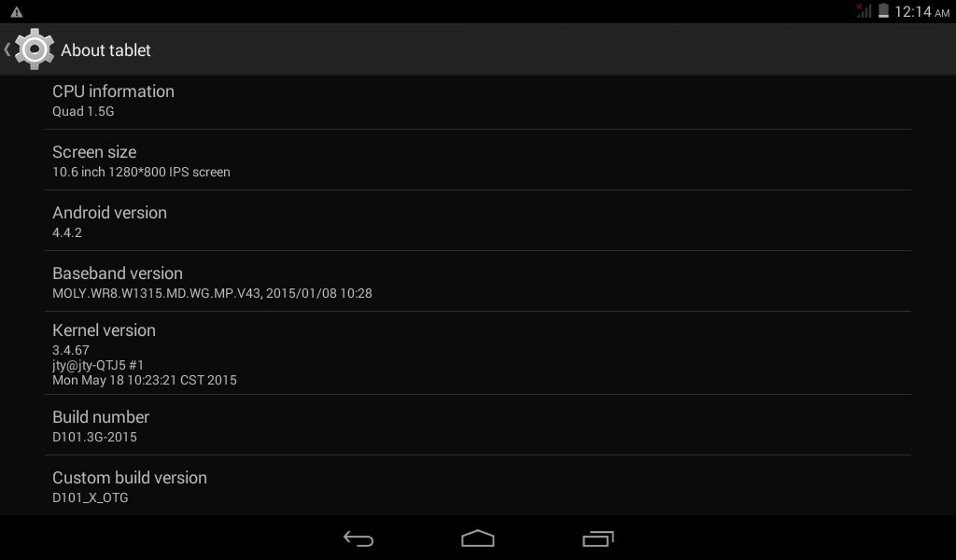
Task: Tap the Quad 1.5G value text
Action: coord(83,111)
